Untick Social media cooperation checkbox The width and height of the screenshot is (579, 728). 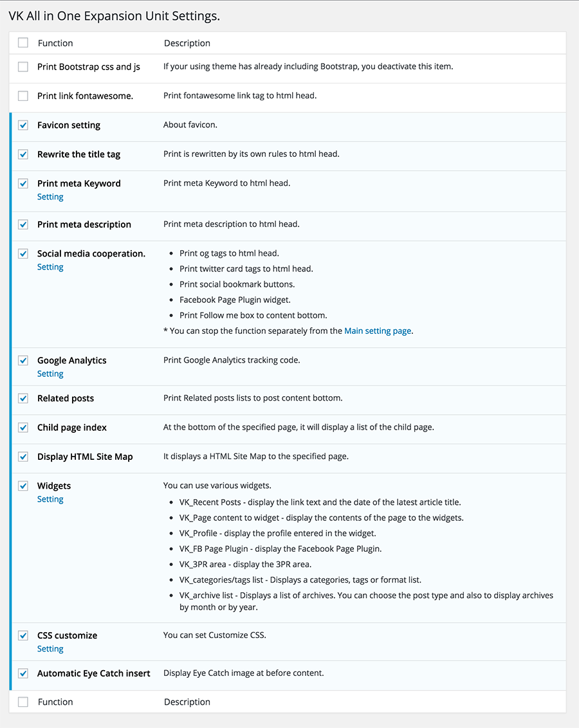(x=23, y=253)
